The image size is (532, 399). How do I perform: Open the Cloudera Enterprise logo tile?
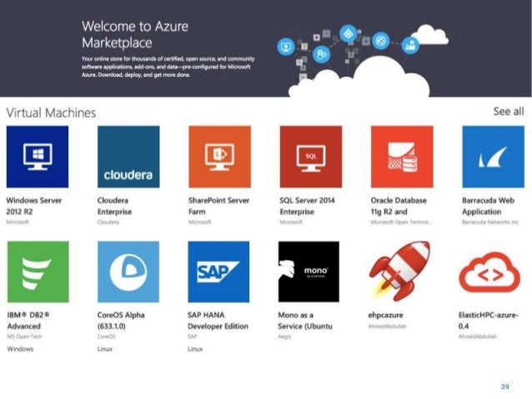click(128, 157)
